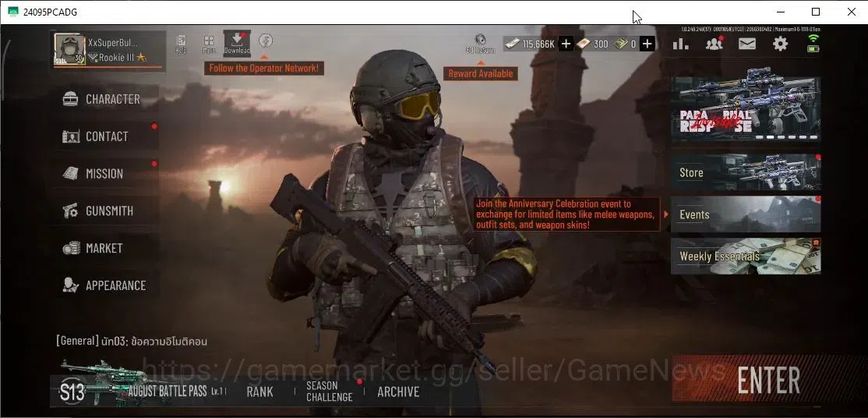868x418 pixels.
Task: Add cash with plus next to 115,666K
Action: click(565, 44)
